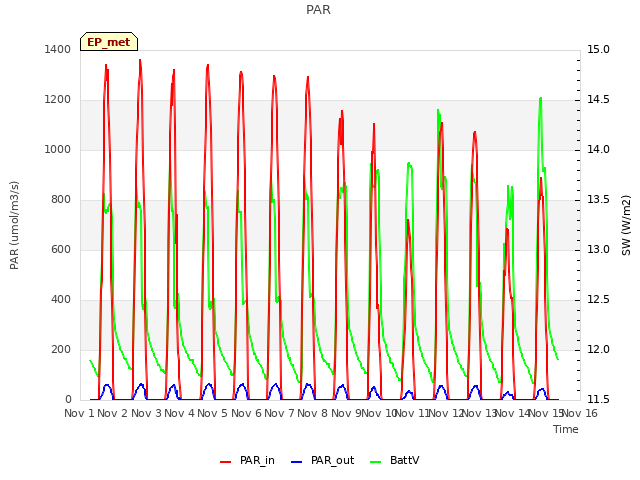
Task: Click the EP_met annotation label
Action: point(109,42)
